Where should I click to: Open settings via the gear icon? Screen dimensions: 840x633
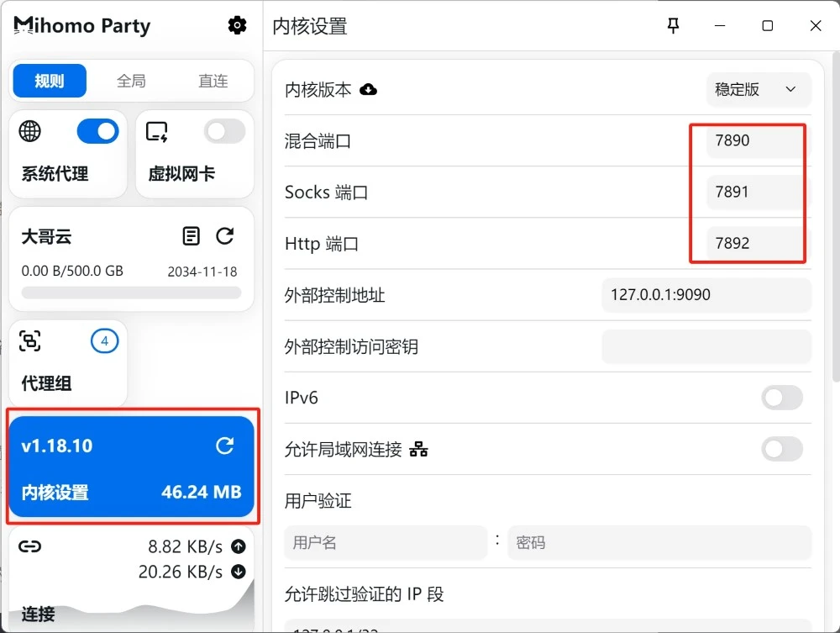238,26
